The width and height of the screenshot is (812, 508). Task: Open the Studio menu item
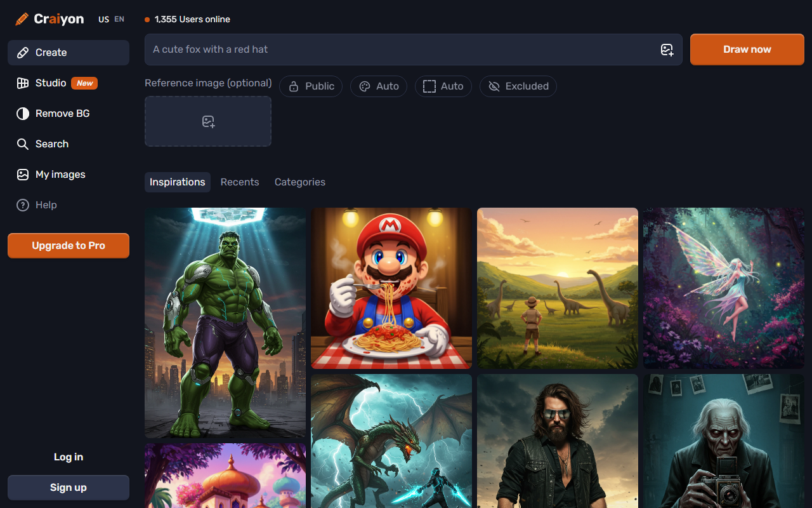click(69, 83)
